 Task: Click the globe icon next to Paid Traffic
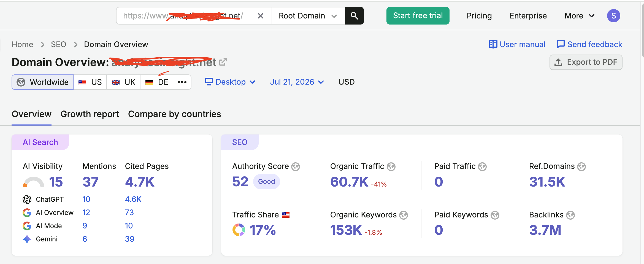(482, 167)
